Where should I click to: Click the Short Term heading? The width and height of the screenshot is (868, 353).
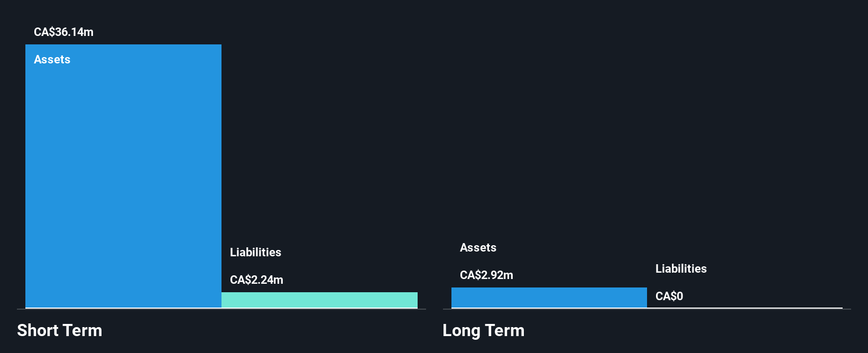tap(60, 331)
